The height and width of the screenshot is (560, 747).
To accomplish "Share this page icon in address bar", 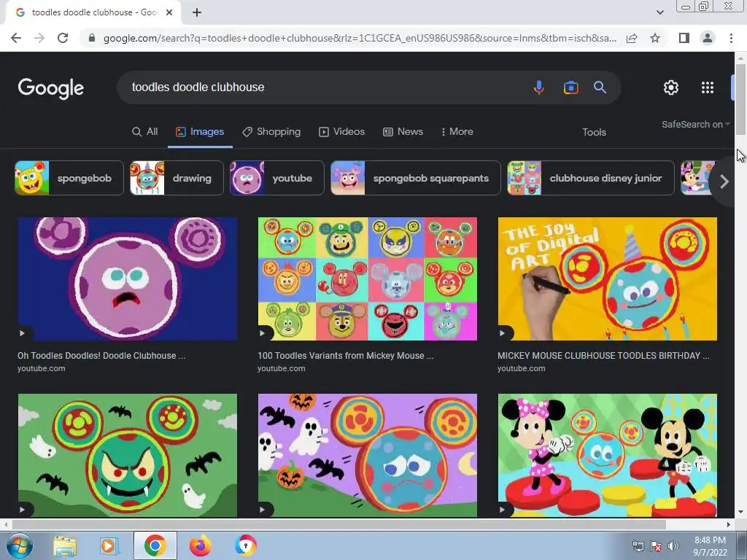I will 632,38.
